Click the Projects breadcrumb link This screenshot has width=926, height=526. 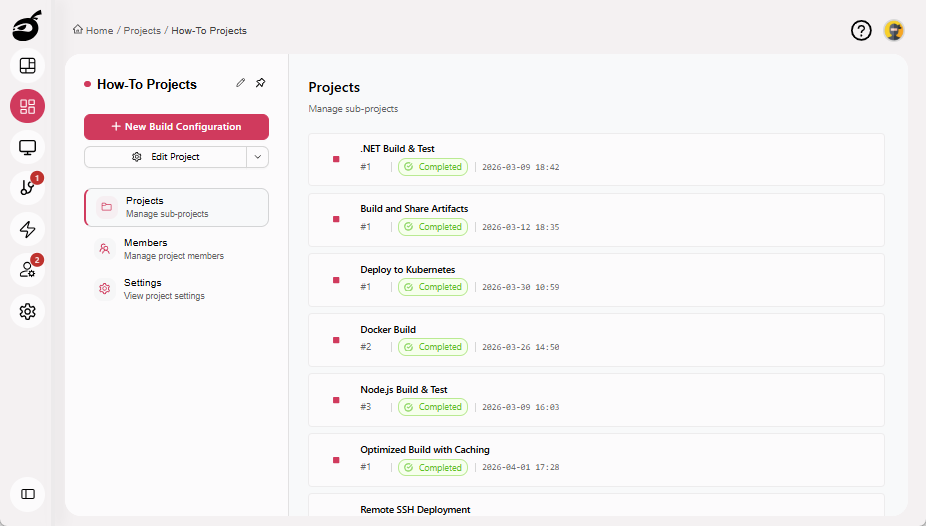(x=142, y=31)
